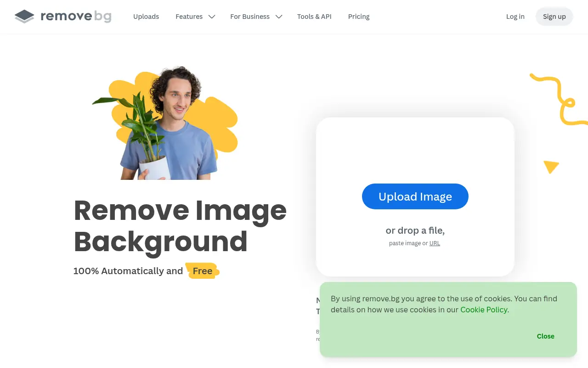Screen dimensions: 588x368
Task: Open the Cookie Policy link
Action: (484, 310)
